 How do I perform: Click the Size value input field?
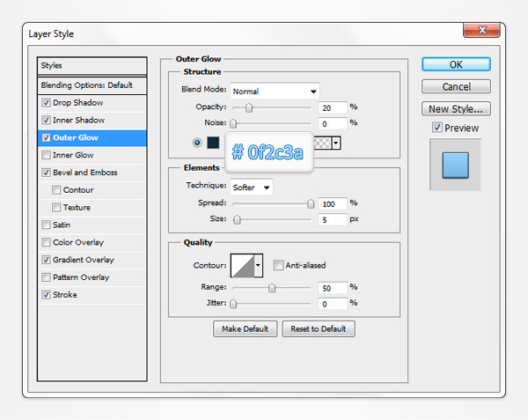(x=333, y=219)
